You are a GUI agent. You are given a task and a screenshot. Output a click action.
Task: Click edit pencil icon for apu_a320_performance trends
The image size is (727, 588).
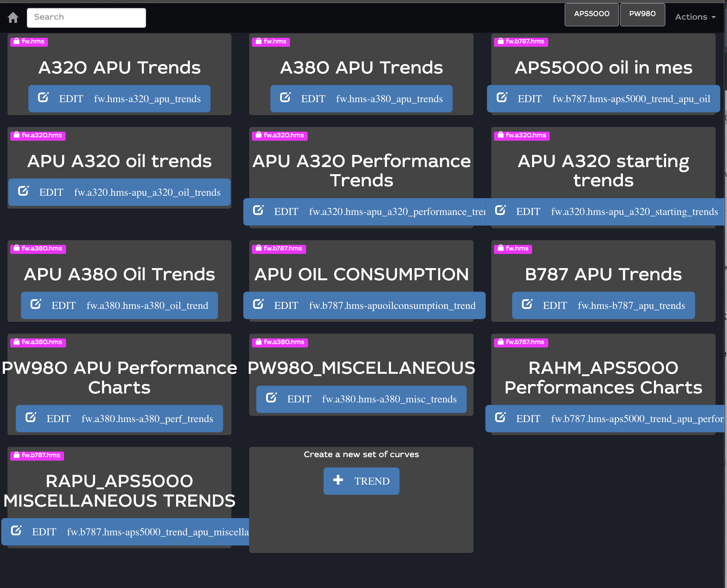[x=258, y=210]
